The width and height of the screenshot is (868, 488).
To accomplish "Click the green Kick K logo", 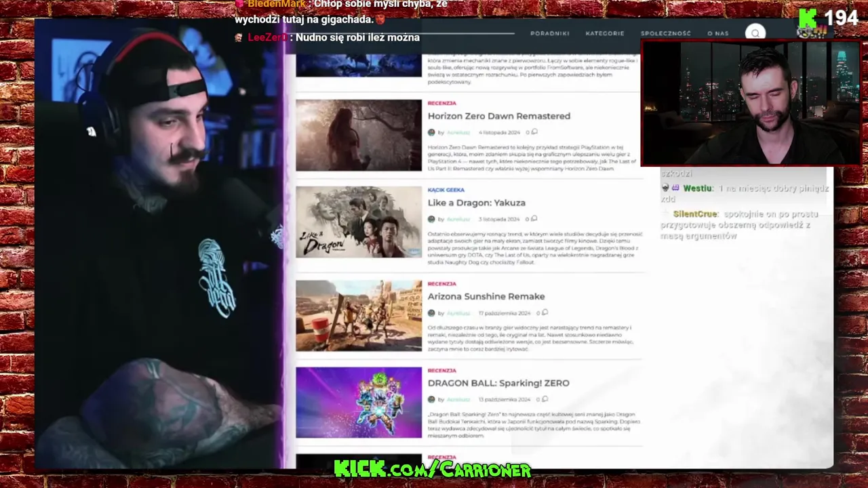I will point(807,18).
